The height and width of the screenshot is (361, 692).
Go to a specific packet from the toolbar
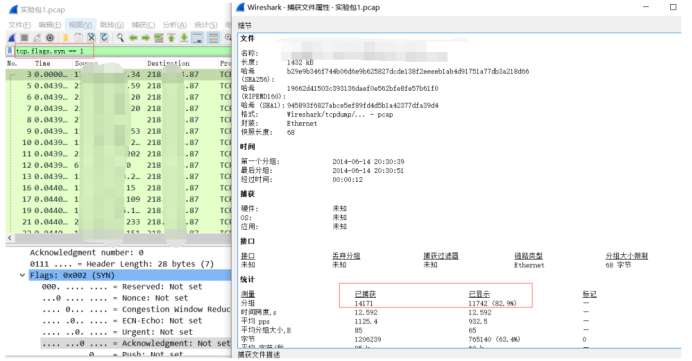pyautogui.click(x=158, y=38)
